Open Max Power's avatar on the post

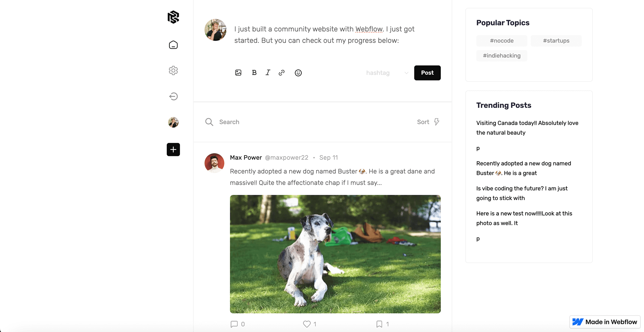click(214, 163)
